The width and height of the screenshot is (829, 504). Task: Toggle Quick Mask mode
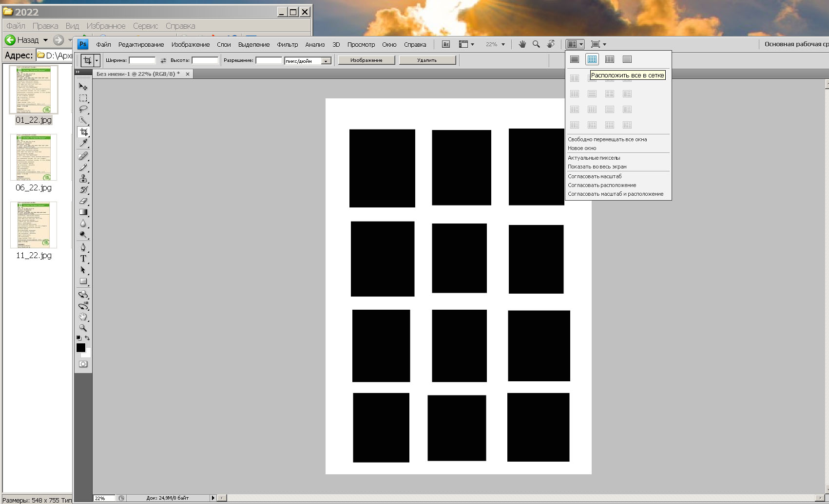point(83,364)
